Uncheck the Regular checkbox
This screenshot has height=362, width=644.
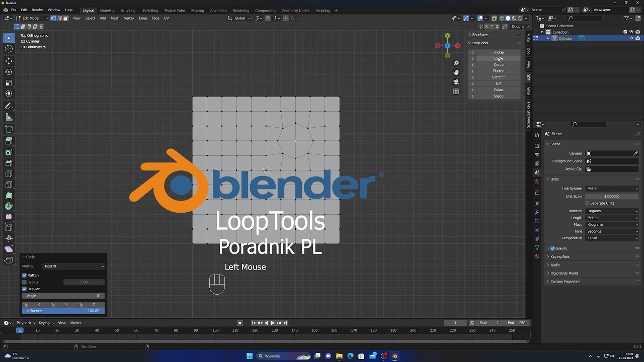tap(24, 289)
